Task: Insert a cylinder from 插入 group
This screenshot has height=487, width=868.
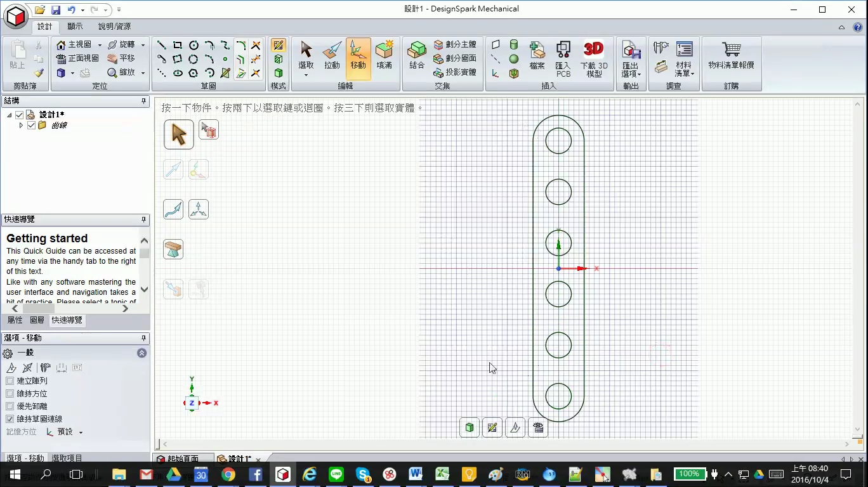Action: tap(514, 44)
